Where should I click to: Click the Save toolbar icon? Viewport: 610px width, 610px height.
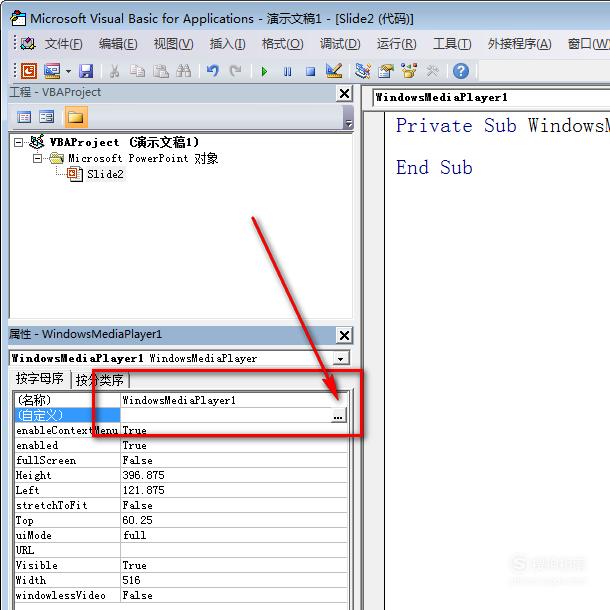[86, 71]
